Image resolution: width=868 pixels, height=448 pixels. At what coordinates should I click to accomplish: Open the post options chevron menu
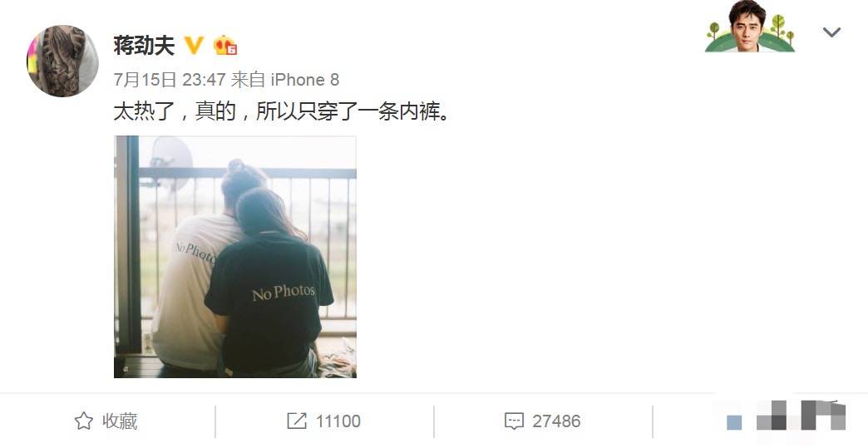(x=831, y=32)
